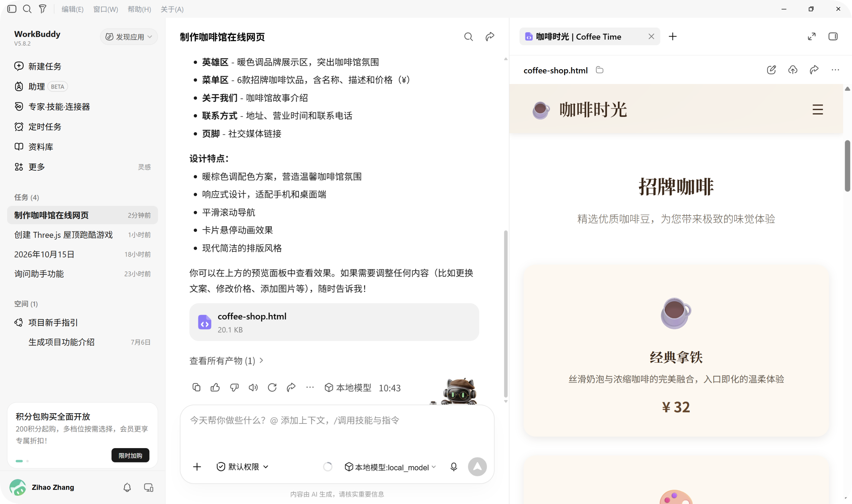
Task: Open the 默认权限 permission dropdown
Action: point(243,467)
